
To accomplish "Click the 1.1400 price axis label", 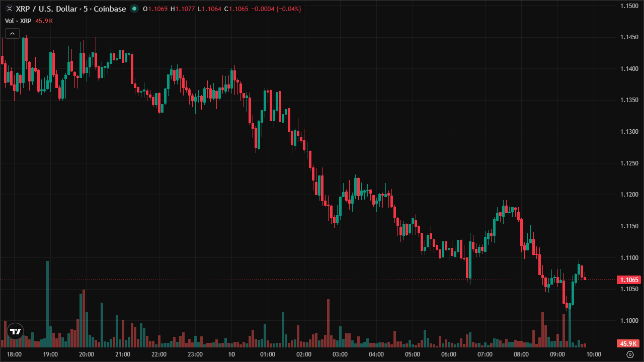I will coord(629,69).
